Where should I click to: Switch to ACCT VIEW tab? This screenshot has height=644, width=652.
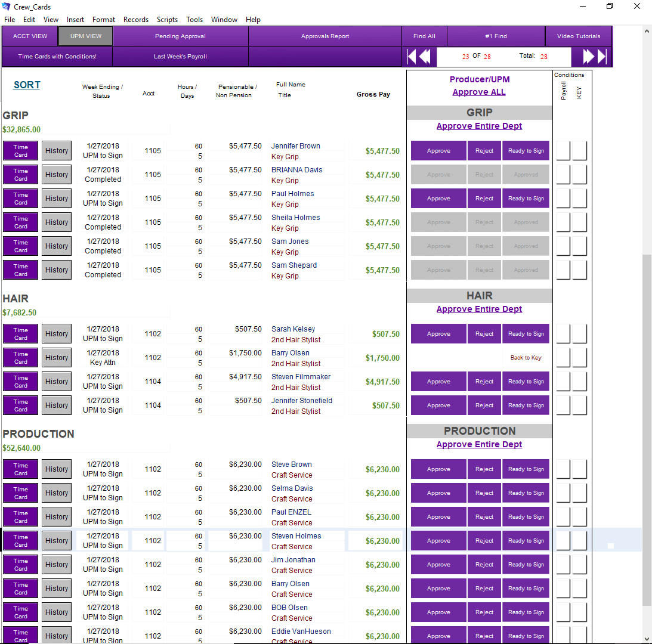(30, 36)
